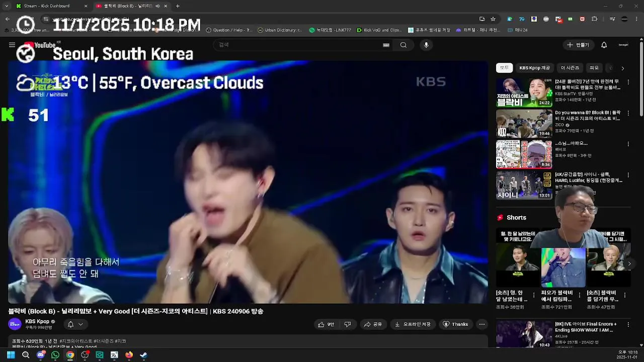Start voice search with the microphone icon
This screenshot has width=644, height=362.
pos(426,45)
